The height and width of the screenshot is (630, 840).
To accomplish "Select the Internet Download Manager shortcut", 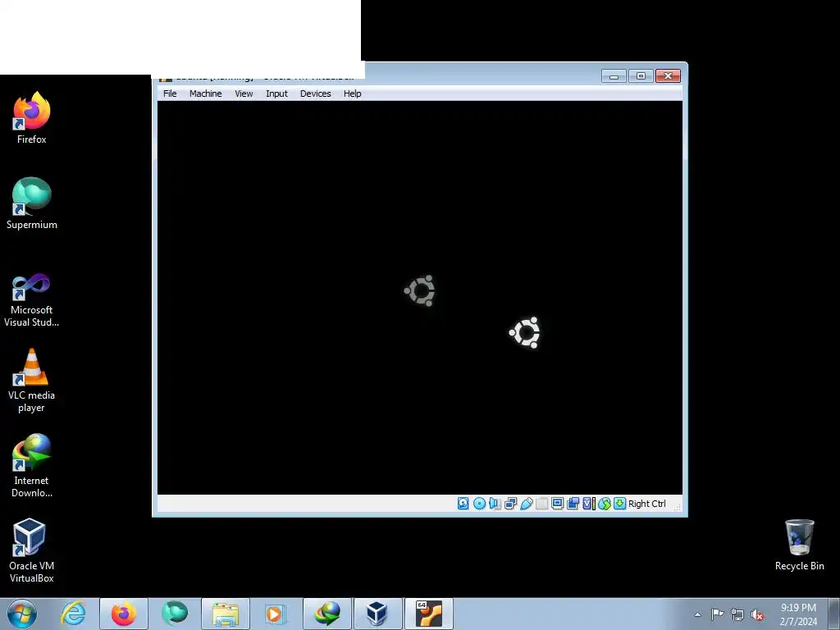I will tap(32, 466).
